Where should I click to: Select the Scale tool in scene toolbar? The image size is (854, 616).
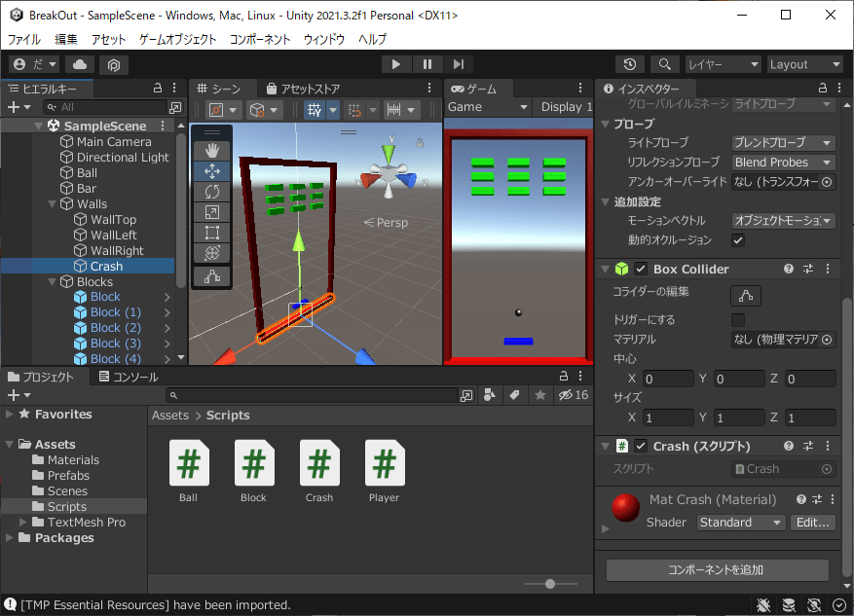(212, 212)
